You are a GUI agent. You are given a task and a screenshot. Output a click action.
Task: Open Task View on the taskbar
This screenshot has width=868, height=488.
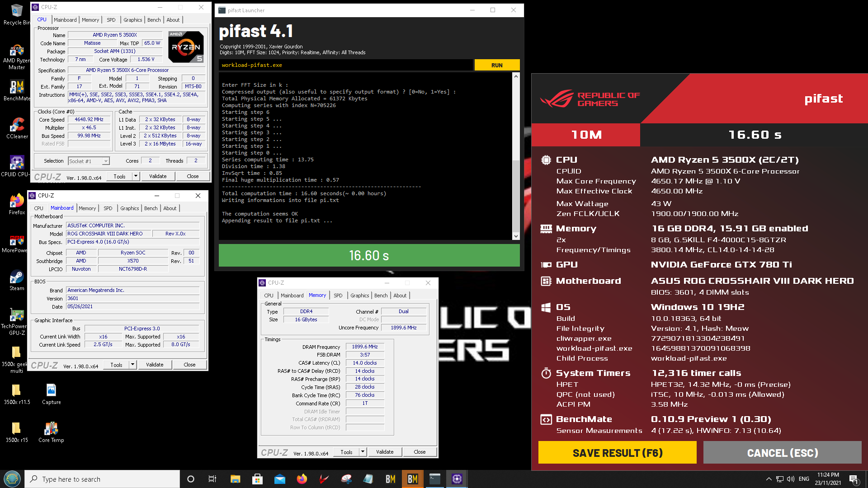coord(212,479)
